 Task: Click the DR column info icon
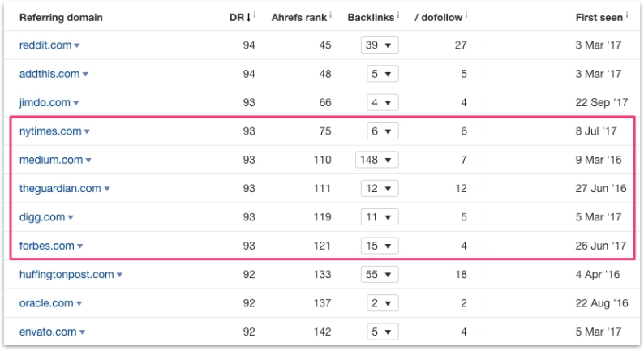tap(255, 15)
